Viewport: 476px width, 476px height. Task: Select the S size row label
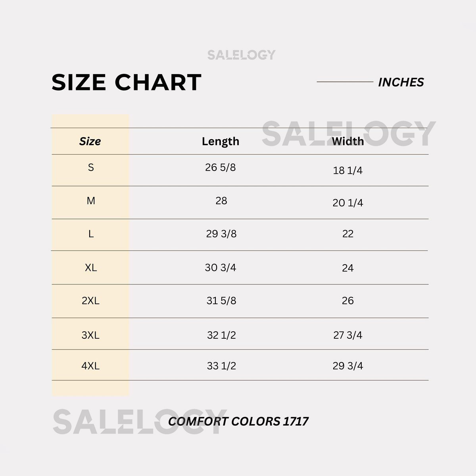click(x=91, y=167)
